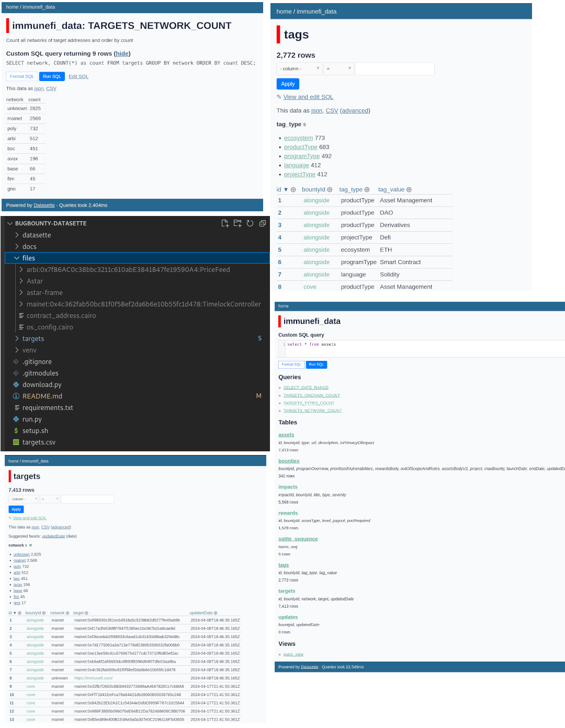
Task: Open the operator dropdown on targets page
Action: pyautogui.click(x=50, y=499)
